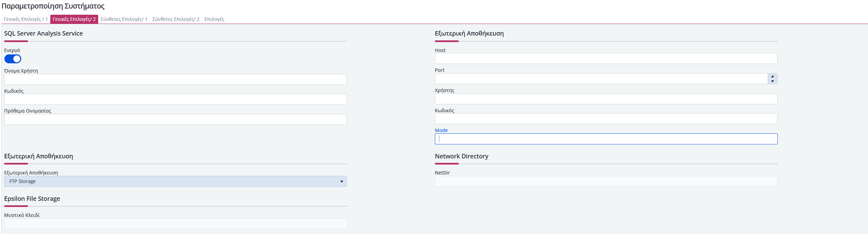Decrease Port value with down arrow
Image resolution: width=868 pixels, height=234 pixels.
(772, 81)
